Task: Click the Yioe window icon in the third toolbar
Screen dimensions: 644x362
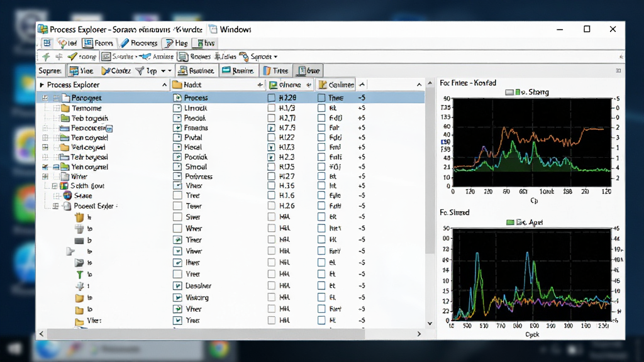Action: pyautogui.click(x=74, y=70)
